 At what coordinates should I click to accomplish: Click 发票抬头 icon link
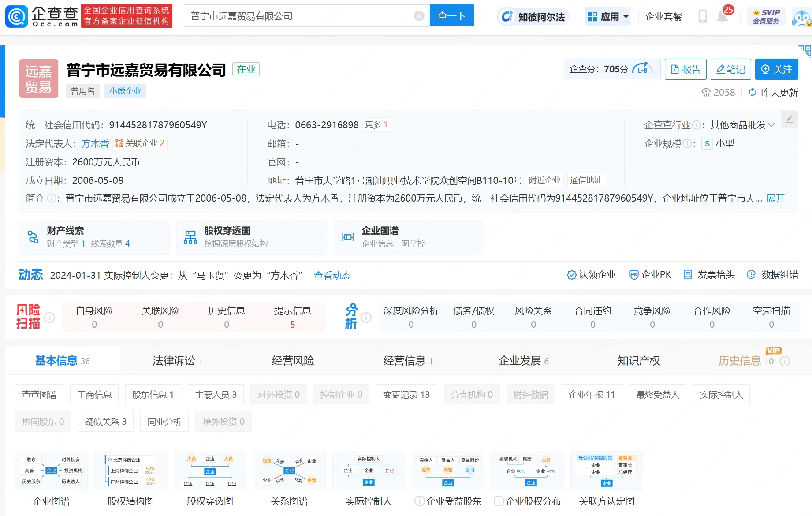coord(708,275)
